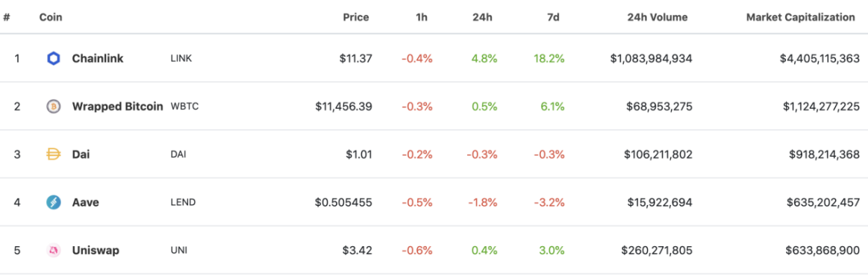Sort by Market Capitalization header
Screen dimensions: 868x279
pos(801,17)
